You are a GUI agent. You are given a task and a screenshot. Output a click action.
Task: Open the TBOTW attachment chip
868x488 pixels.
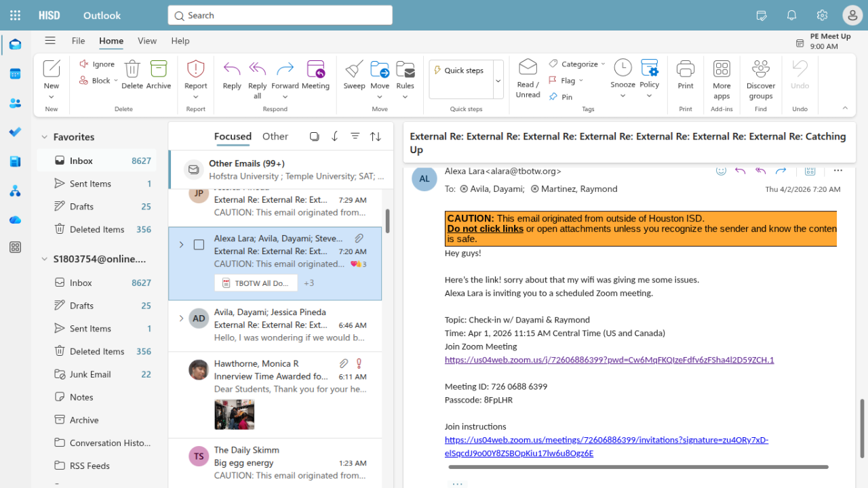(256, 283)
